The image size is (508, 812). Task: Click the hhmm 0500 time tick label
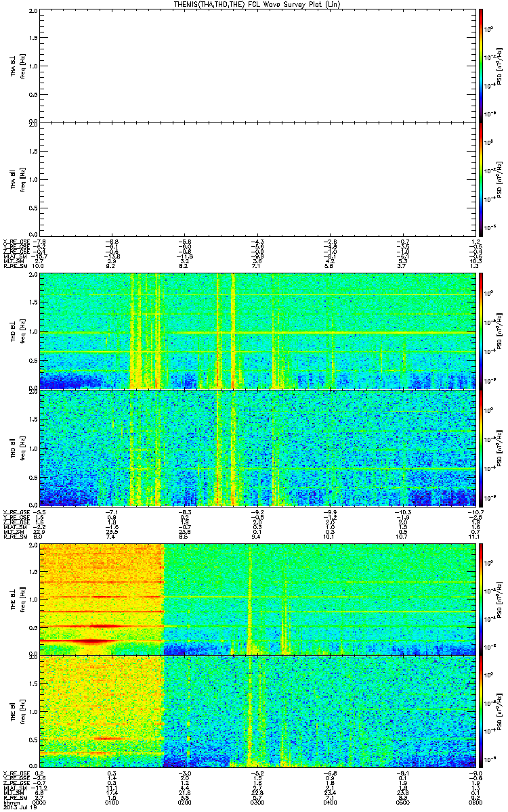pos(402,803)
